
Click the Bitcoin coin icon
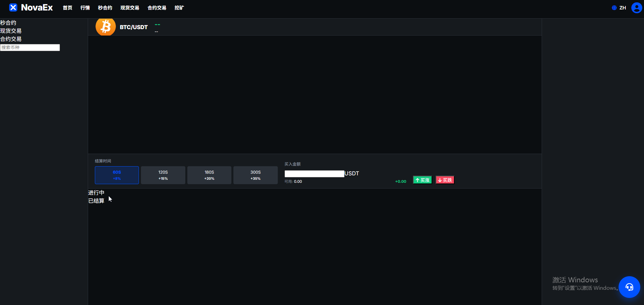106,27
